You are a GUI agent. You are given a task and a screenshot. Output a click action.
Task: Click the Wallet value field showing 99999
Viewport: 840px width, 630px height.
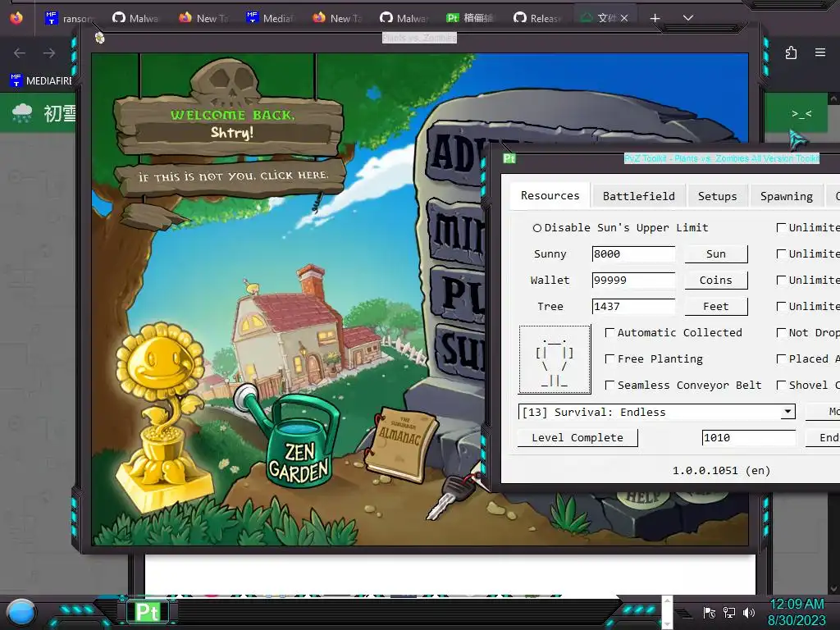(x=634, y=281)
